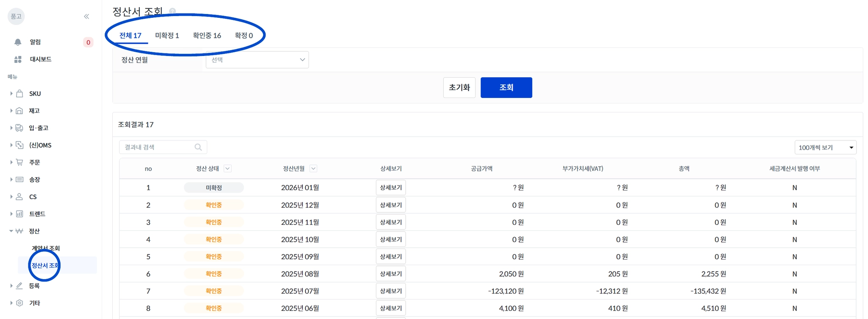The image size is (868, 319).
Task: Expand the 주문 menu arrow
Action: (x=11, y=162)
